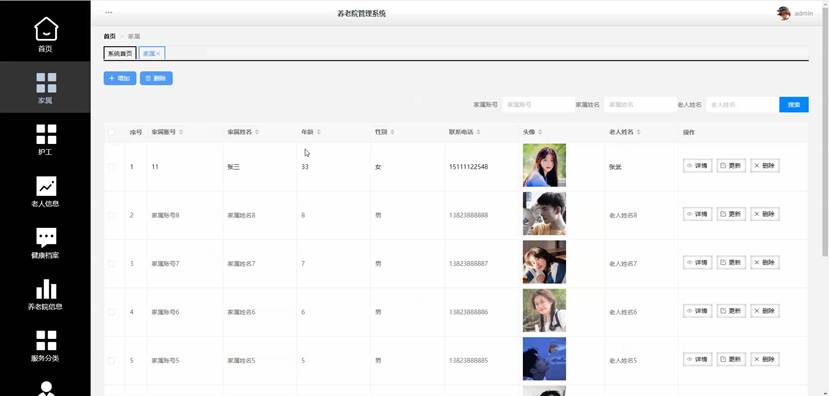The width and height of the screenshot is (829, 396).
Task: Click phone number 13823888887
Action: click(468, 263)
